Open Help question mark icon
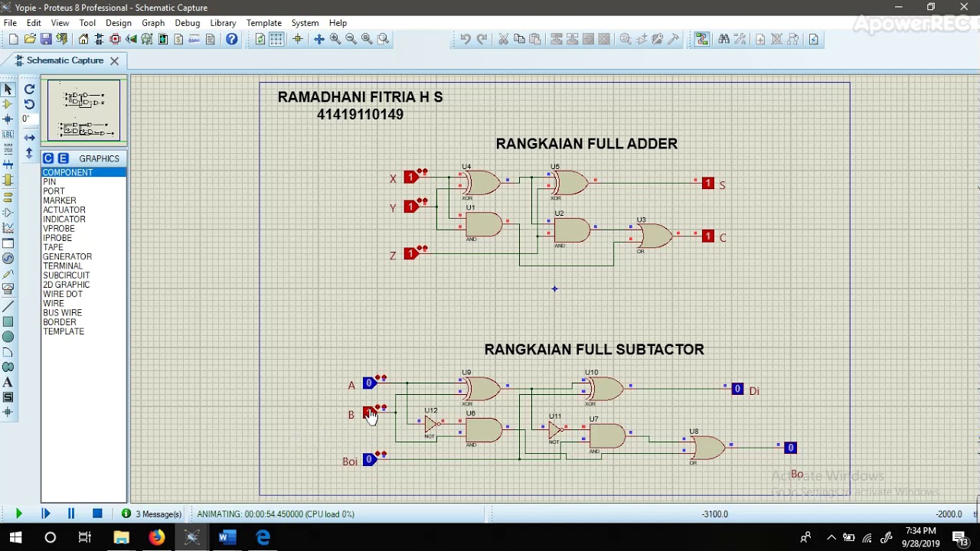Image resolution: width=980 pixels, height=551 pixels. pyautogui.click(x=232, y=39)
